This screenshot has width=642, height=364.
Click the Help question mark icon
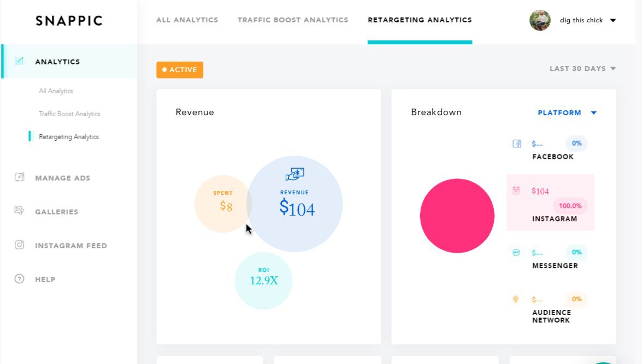(20, 279)
